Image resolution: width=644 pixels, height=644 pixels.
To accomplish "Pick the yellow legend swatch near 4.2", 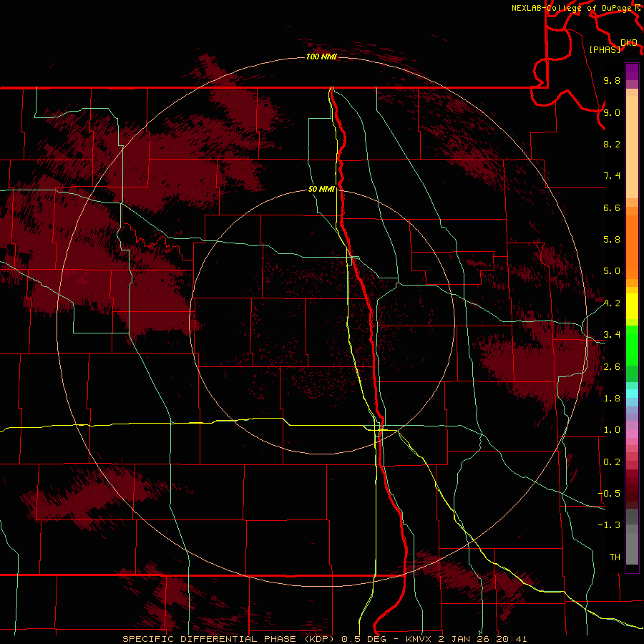I will 632,306.
